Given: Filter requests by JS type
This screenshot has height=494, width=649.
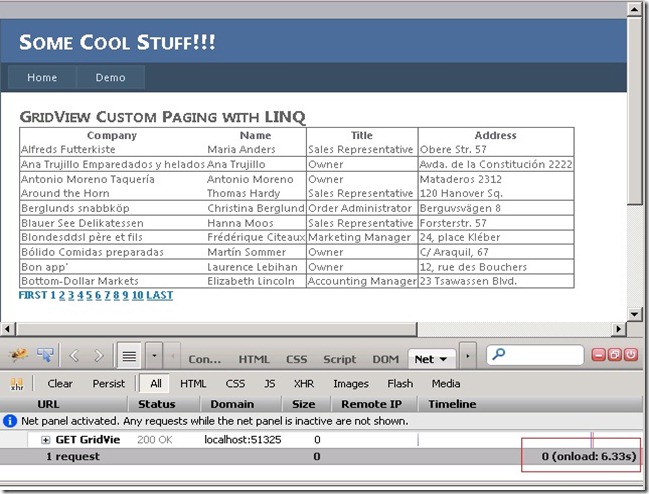Looking at the screenshot, I should [269, 384].
